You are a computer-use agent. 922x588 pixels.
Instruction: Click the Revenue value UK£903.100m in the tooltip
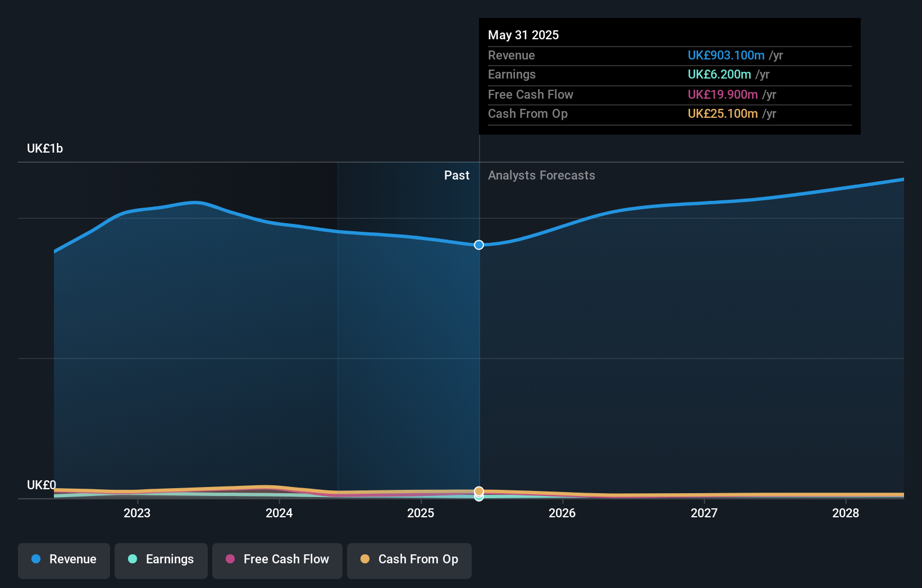[x=726, y=55]
